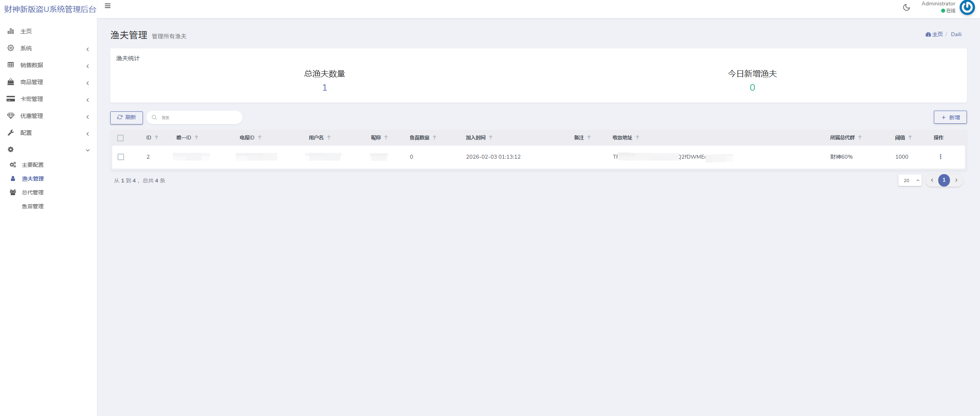
Task: Click the 优惠管理 diamond icon
Action: (11, 116)
